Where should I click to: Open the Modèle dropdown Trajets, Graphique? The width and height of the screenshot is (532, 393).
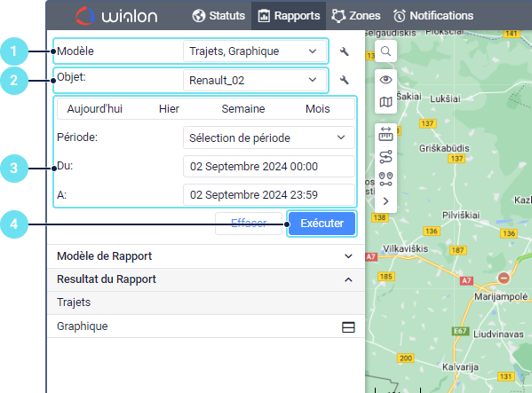tap(255, 51)
